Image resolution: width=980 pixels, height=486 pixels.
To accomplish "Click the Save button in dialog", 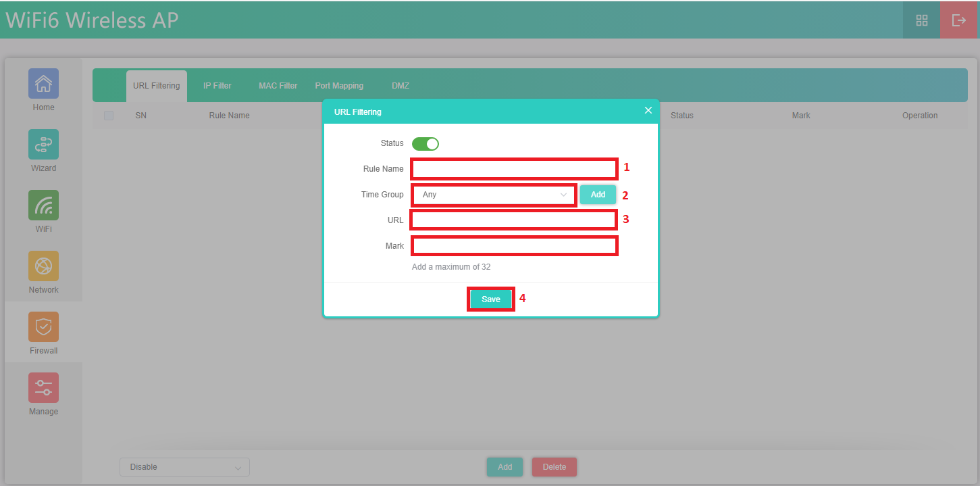I will pos(491,299).
